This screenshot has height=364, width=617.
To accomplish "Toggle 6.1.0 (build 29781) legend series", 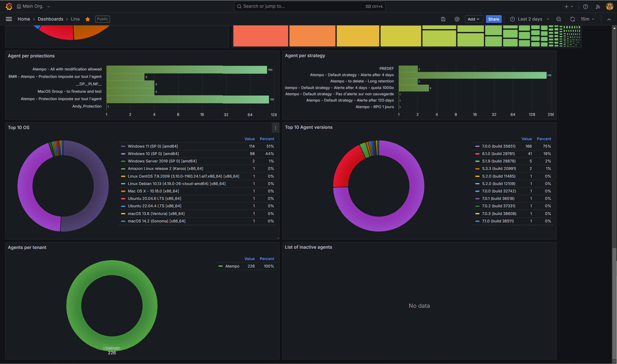I will [x=498, y=154].
